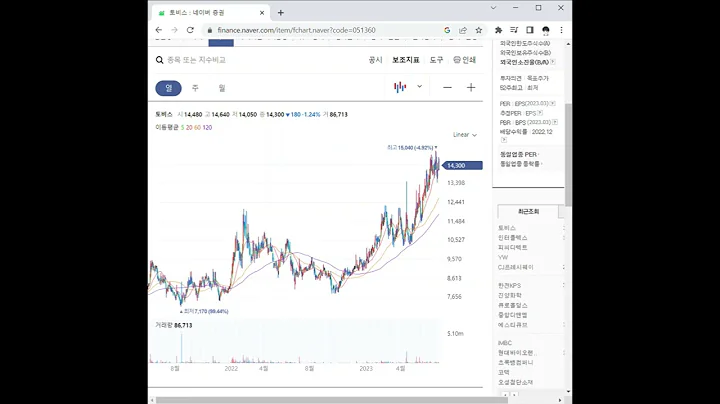Zoom out the chart with minus icon

coord(447,88)
